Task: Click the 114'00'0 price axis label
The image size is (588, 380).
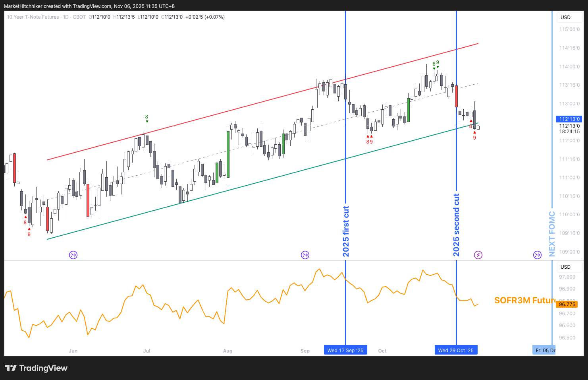Action: tap(569, 67)
